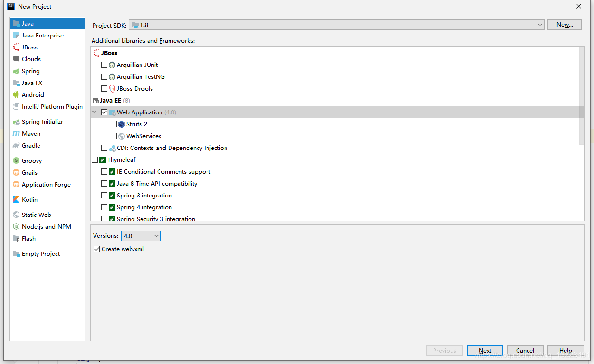Click the WebServices globe icon

coord(122,136)
